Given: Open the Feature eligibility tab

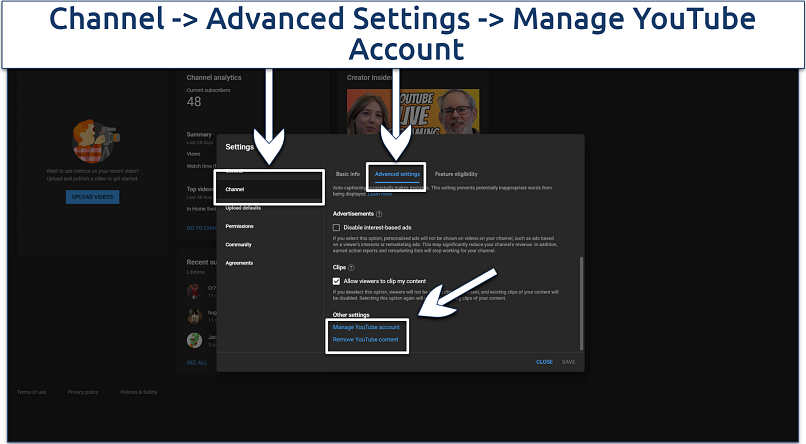Looking at the screenshot, I should tap(456, 174).
